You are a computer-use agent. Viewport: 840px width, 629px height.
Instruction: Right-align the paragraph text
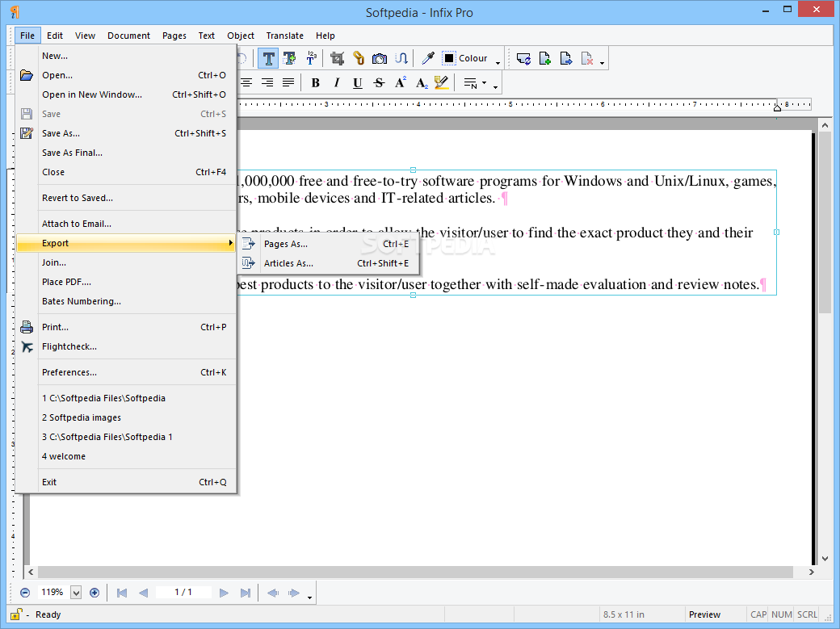coord(267,83)
